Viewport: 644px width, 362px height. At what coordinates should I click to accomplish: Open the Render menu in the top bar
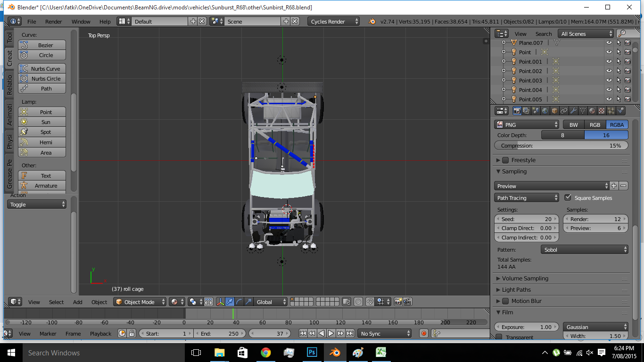(x=53, y=22)
